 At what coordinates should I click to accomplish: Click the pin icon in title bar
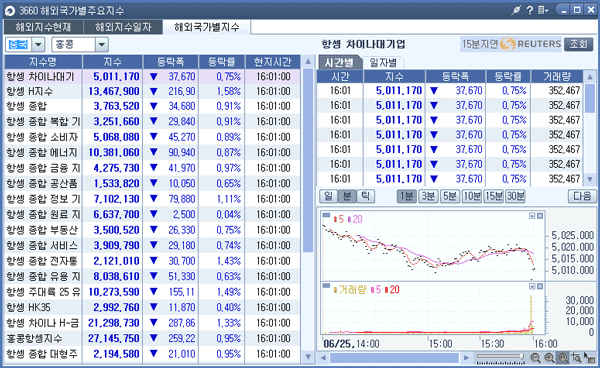pyautogui.click(x=517, y=10)
